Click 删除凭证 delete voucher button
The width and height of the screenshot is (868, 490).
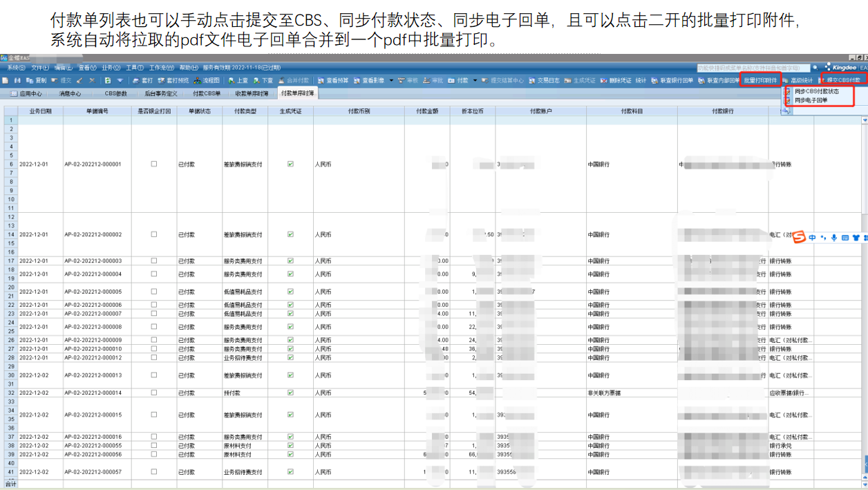[x=616, y=80]
